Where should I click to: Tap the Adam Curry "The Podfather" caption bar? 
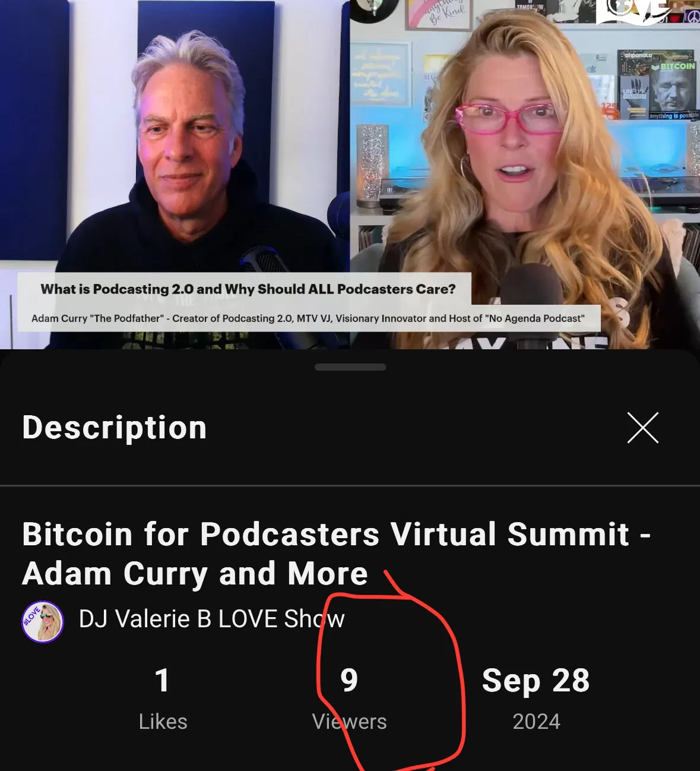coord(308,318)
